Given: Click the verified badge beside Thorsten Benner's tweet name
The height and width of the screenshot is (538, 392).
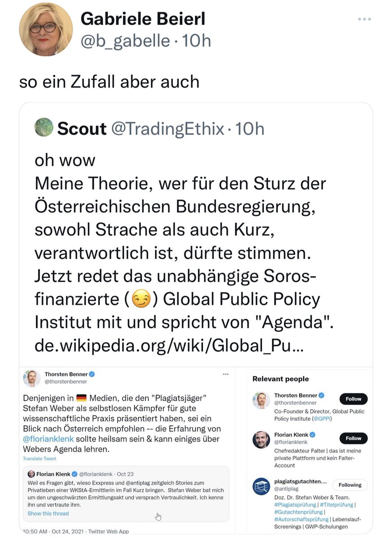Looking at the screenshot, I should (x=92, y=374).
